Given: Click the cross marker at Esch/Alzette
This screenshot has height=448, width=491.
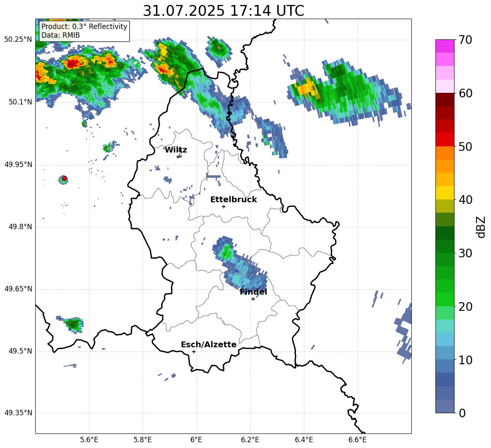Looking at the screenshot, I should click(x=194, y=351).
